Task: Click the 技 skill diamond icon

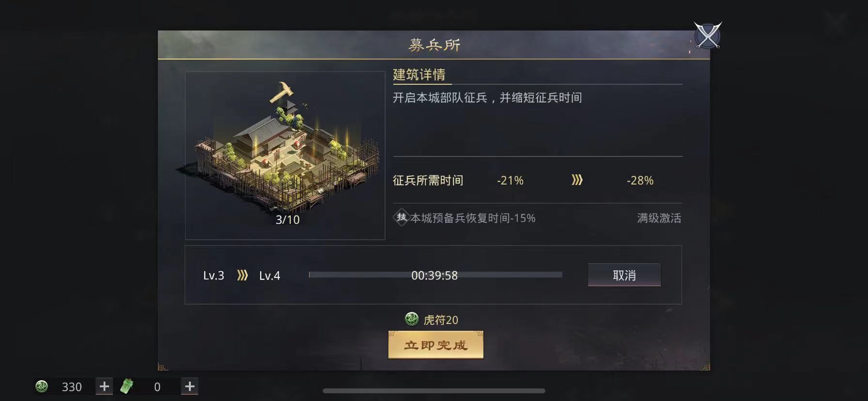Action: coord(402,217)
